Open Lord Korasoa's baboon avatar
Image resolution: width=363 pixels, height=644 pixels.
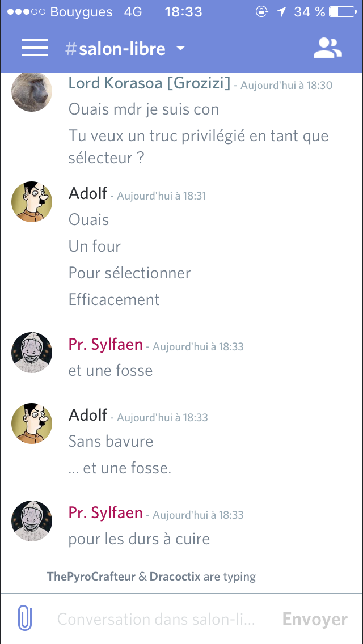coord(32,91)
